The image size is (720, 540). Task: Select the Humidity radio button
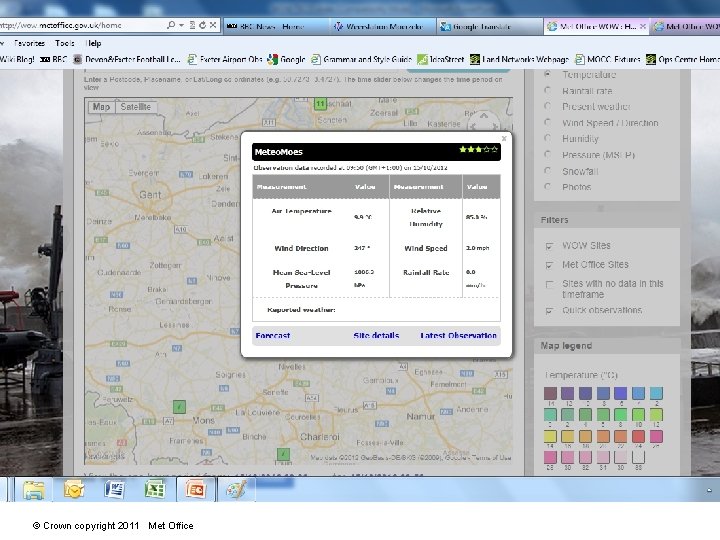tap(547, 138)
